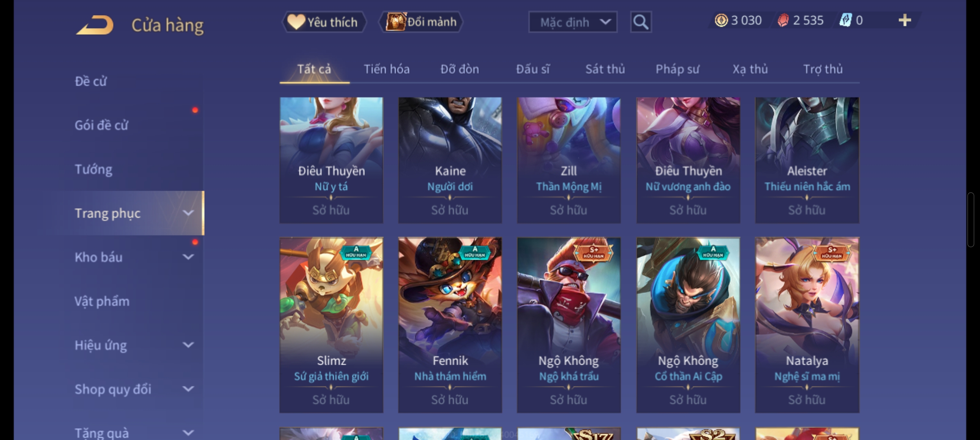Screen dimensions: 980x440
Task: Open the search magnifier icon
Action: [641, 22]
